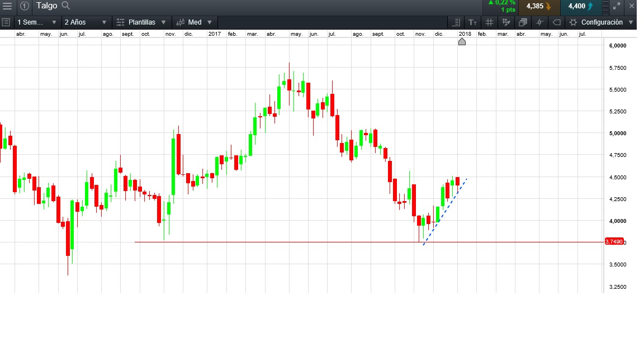Close the Talgo chart window

point(632,6)
